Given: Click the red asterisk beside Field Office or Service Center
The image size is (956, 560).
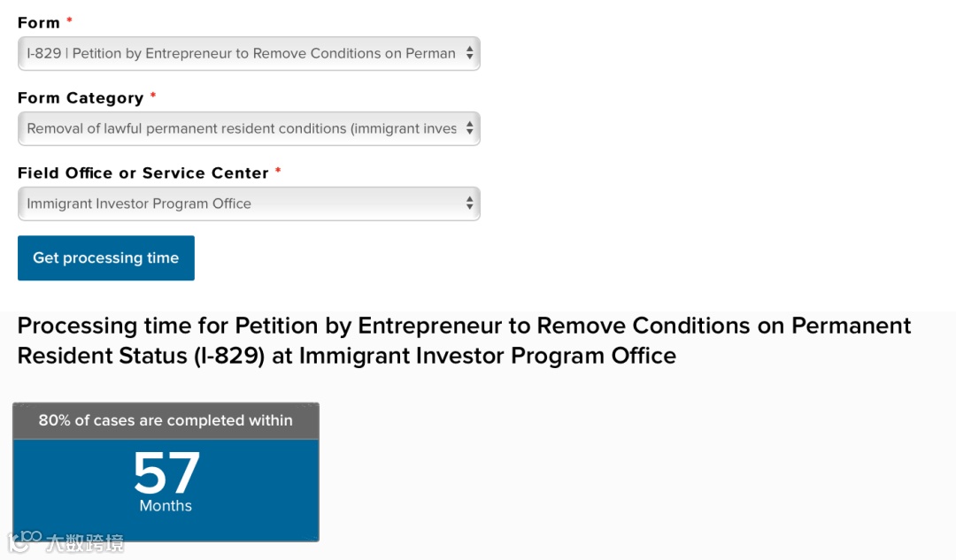Looking at the screenshot, I should coord(278,172).
